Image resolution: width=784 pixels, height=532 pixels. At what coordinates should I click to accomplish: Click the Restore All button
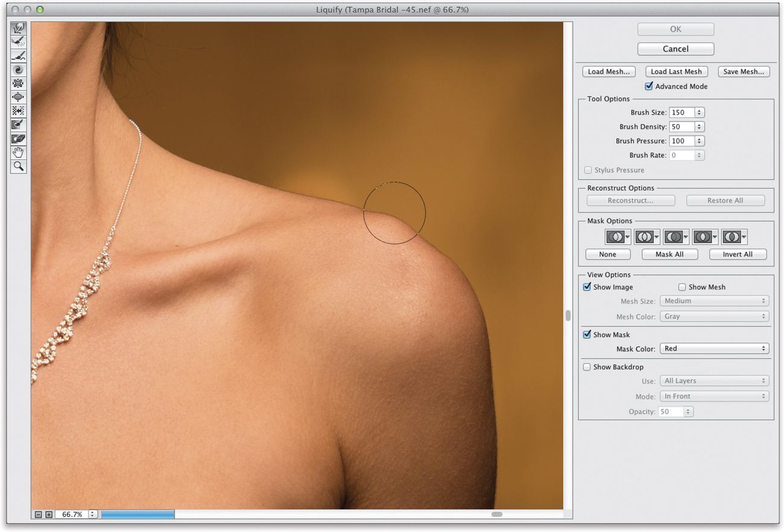point(726,200)
